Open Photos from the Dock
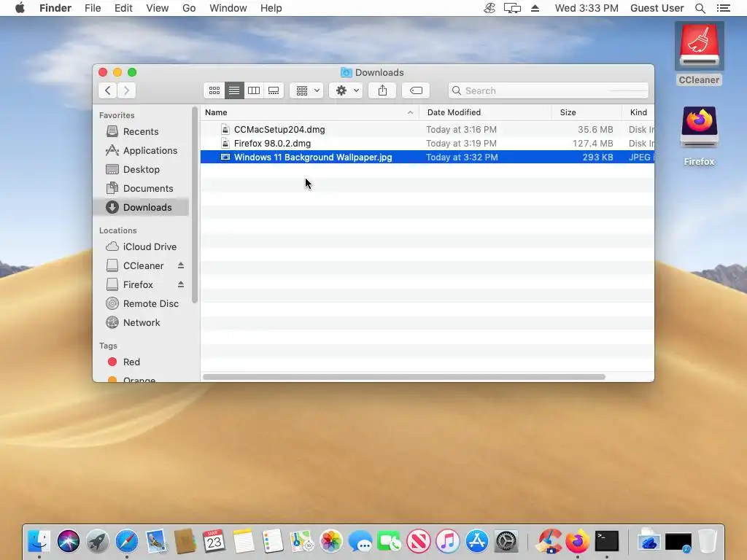Image resolution: width=747 pixels, height=560 pixels. pyautogui.click(x=331, y=542)
